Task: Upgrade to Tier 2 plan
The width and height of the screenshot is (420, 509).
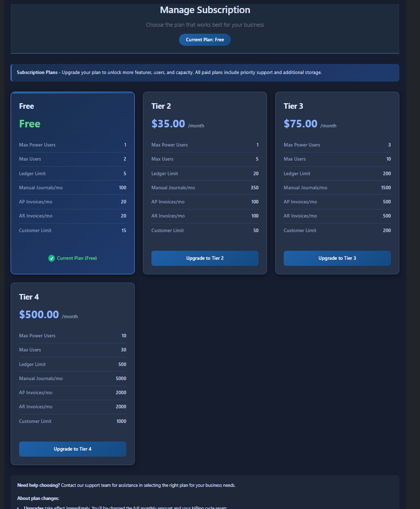Action: click(205, 258)
